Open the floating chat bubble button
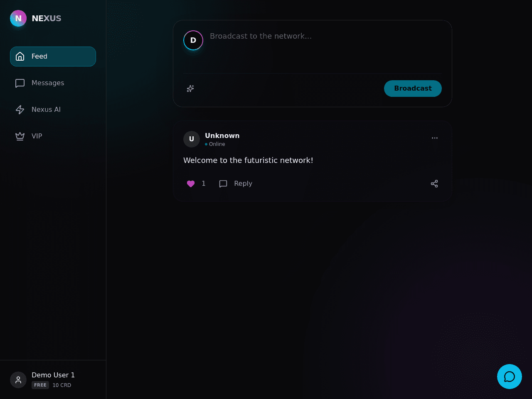This screenshot has width=532, height=399. coord(510,377)
